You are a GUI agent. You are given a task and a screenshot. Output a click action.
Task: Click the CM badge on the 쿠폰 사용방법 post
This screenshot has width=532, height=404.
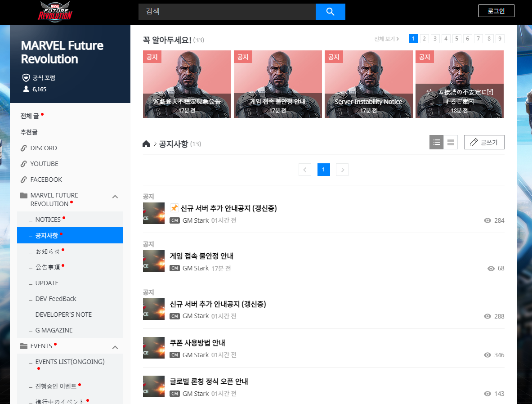[x=175, y=355]
